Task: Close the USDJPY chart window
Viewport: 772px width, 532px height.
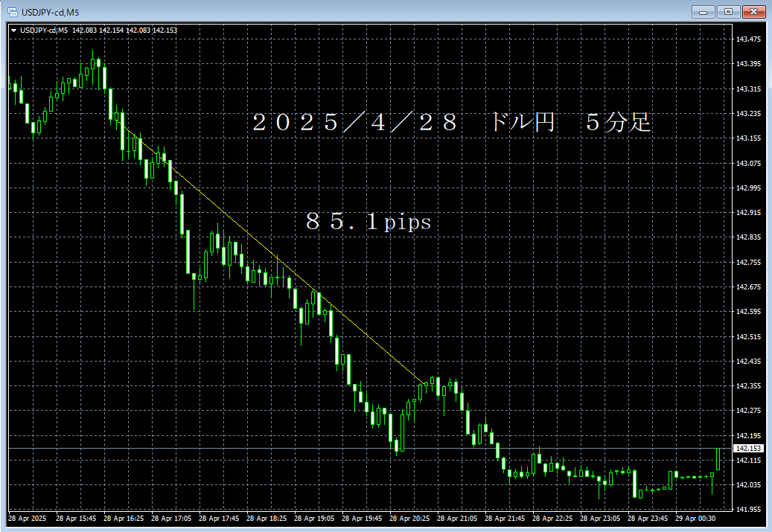Action: (x=753, y=12)
